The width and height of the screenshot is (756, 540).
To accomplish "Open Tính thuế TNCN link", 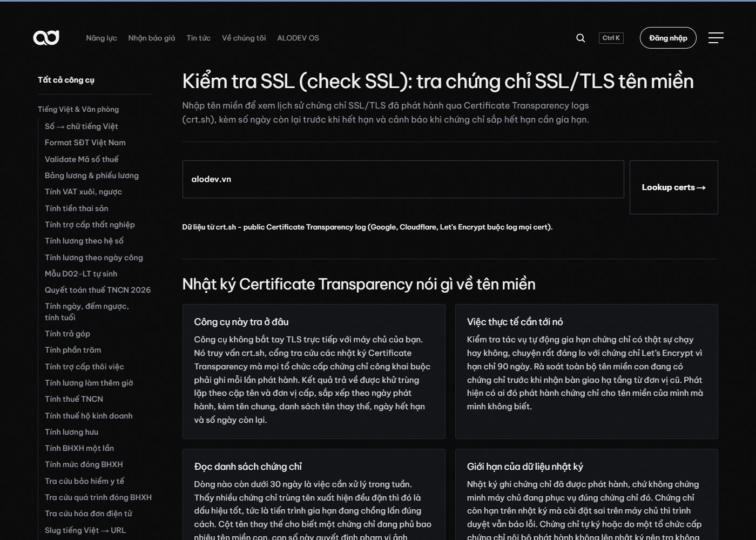I will coord(74,399).
